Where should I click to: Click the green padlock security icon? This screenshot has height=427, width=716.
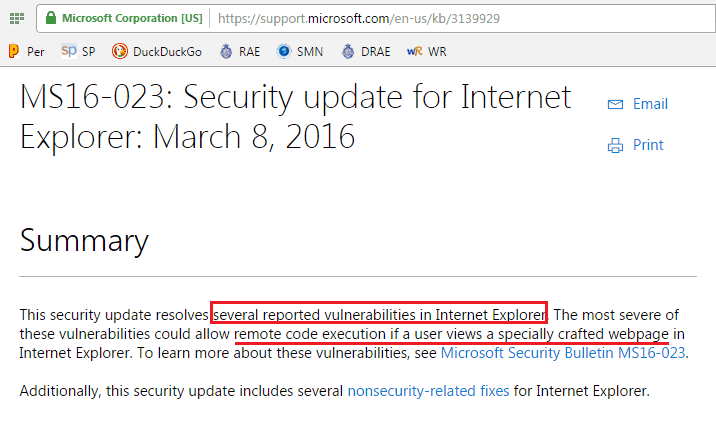[51, 18]
